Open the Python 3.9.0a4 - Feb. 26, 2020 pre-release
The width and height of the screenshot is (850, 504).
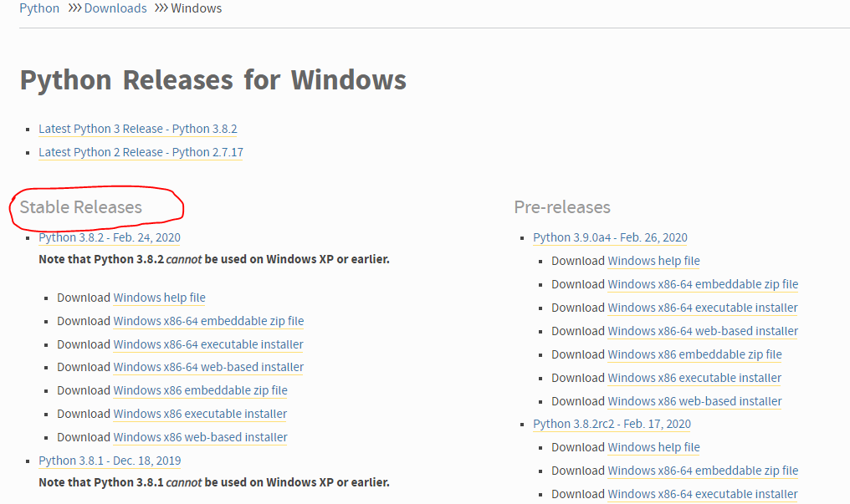(x=610, y=237)
